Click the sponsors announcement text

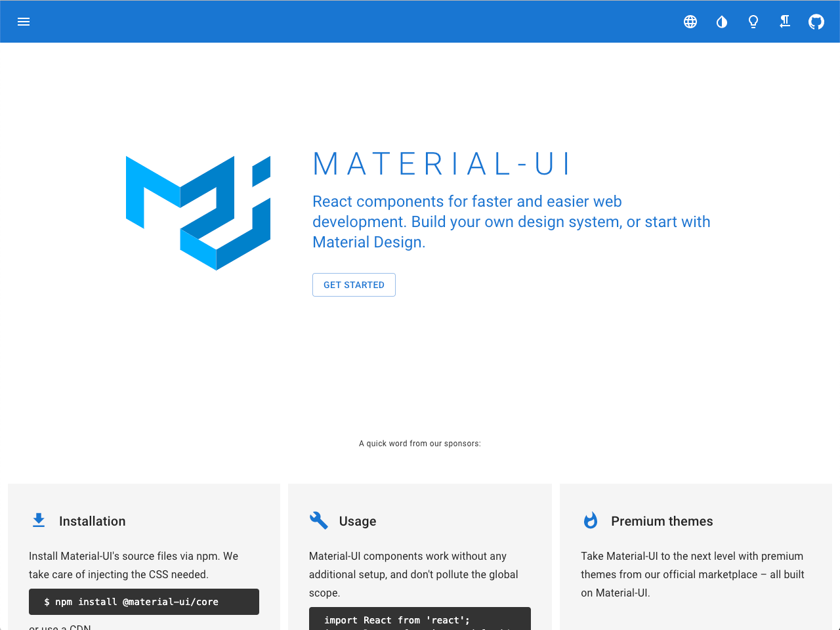(x=419, y=443)
